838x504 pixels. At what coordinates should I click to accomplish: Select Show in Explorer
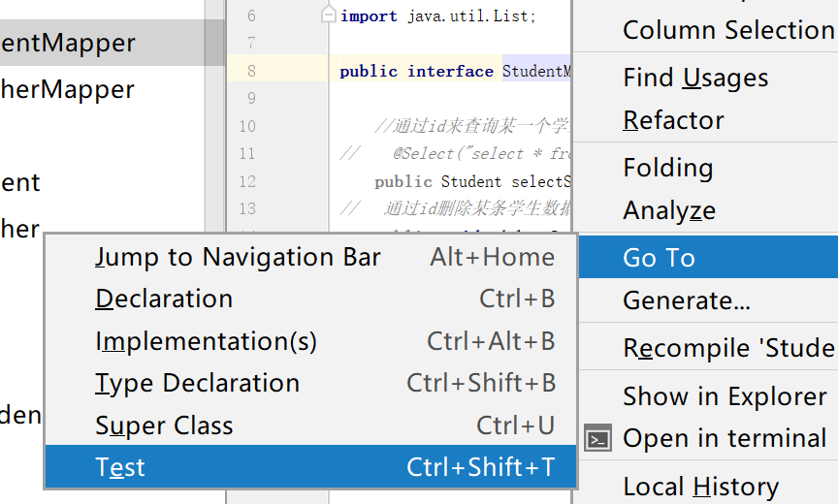coord(724,396)
